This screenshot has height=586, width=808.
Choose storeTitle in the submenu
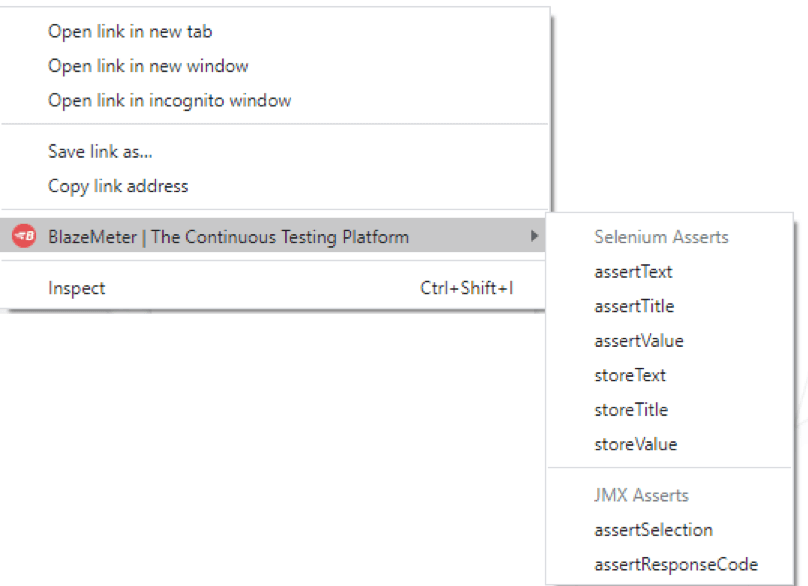(x=631, y=410)
